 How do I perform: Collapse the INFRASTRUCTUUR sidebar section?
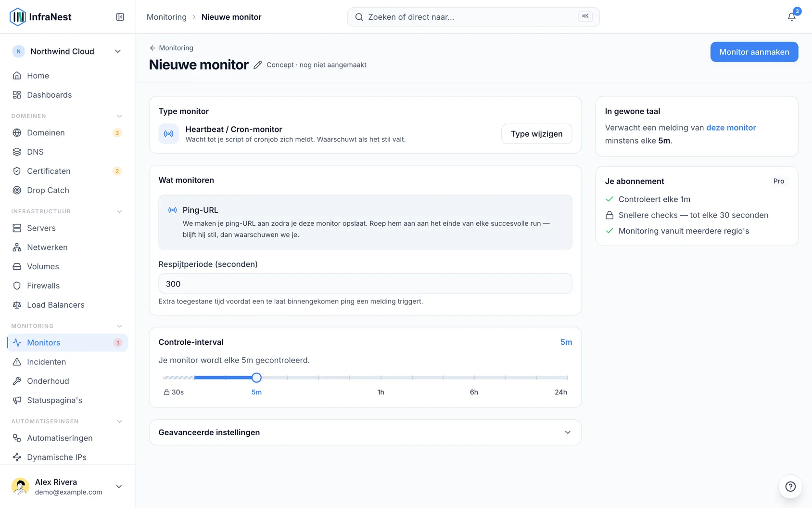click(119, 211)
